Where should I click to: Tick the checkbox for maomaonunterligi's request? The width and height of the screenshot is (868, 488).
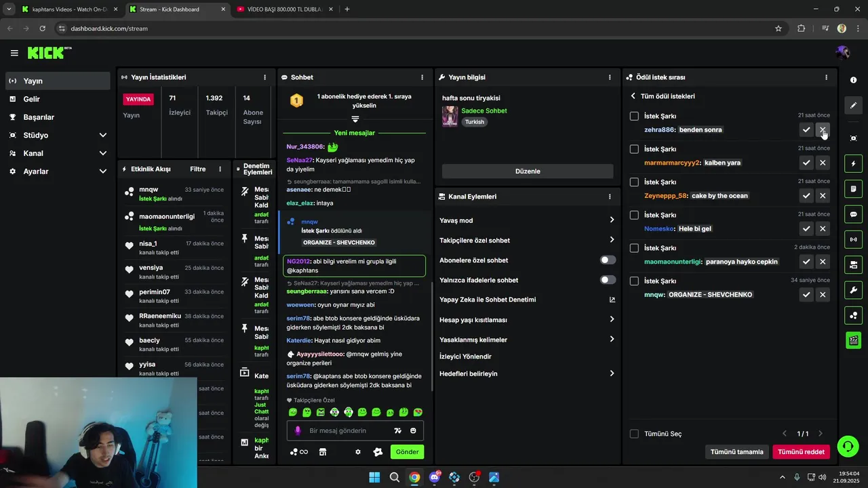click(634, 248)
